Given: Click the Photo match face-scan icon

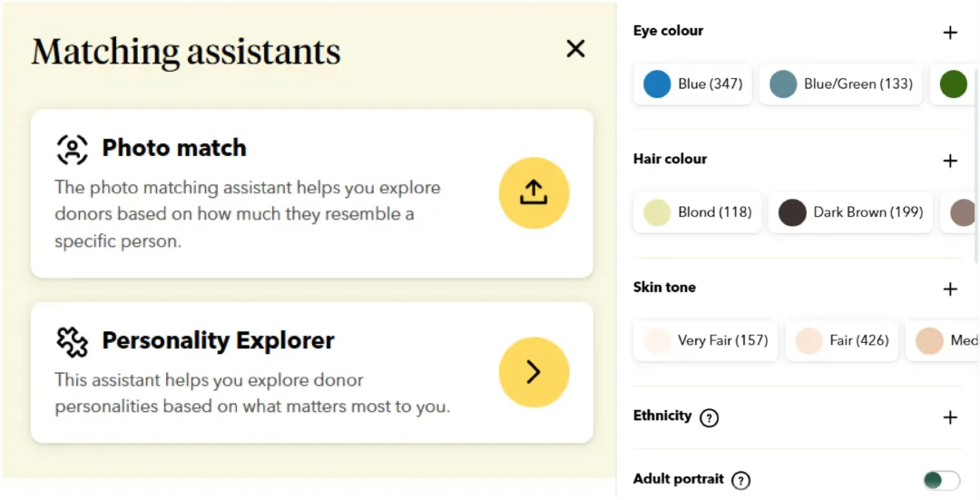Looking at the screenshot, I should [x=73, y=148].
